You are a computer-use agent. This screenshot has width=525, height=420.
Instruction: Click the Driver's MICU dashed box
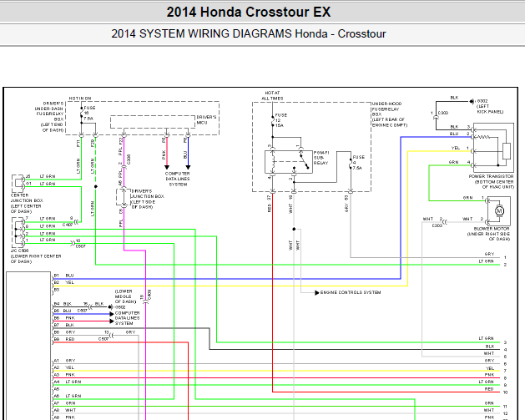pyautogui.click(x=153, y=122)
